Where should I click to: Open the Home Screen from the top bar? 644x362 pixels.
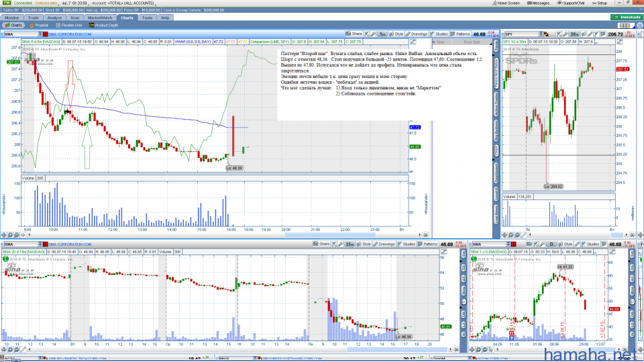506,3
